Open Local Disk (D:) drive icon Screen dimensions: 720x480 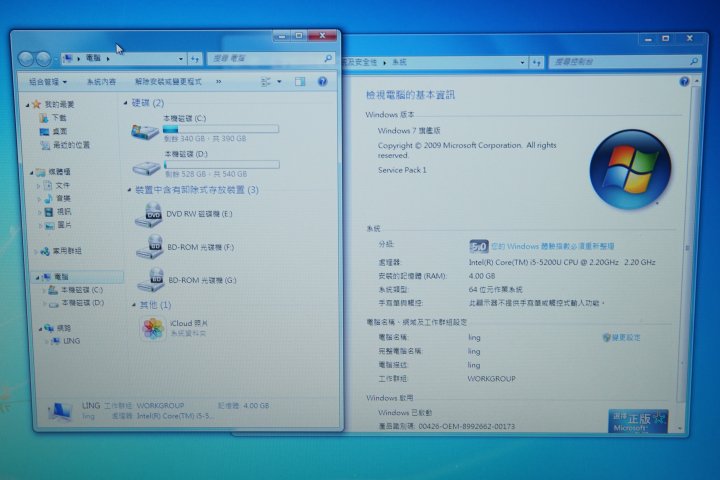(146, 167)
